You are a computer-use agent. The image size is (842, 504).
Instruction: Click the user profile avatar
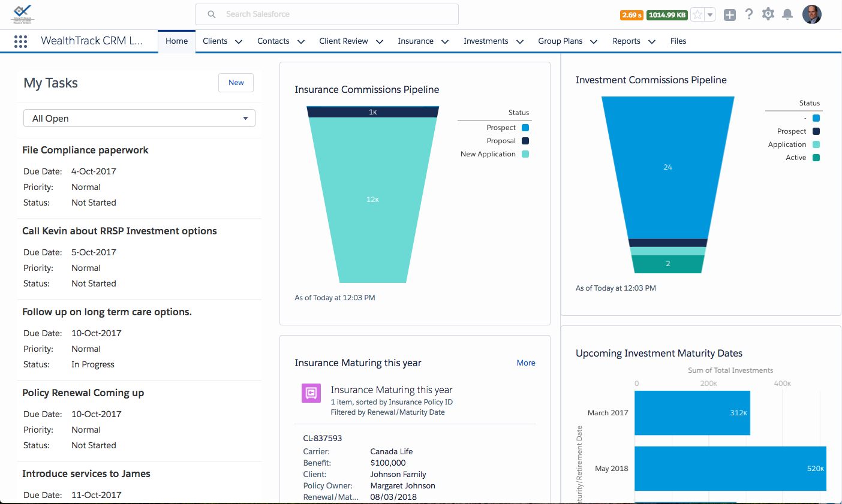(812, 14)
